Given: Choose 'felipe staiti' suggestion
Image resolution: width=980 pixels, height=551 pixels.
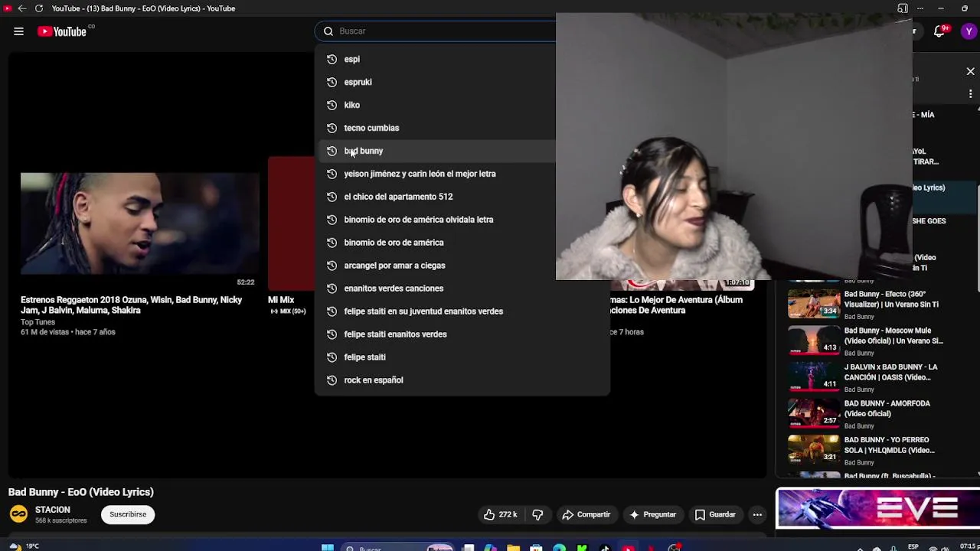Looking at the screenshot, I should 462,357.
